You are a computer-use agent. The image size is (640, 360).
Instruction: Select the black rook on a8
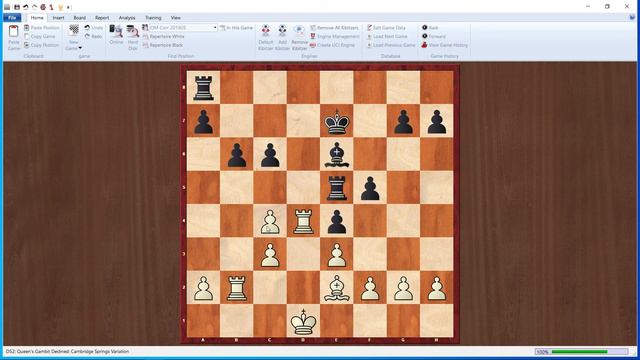(203, 88)
